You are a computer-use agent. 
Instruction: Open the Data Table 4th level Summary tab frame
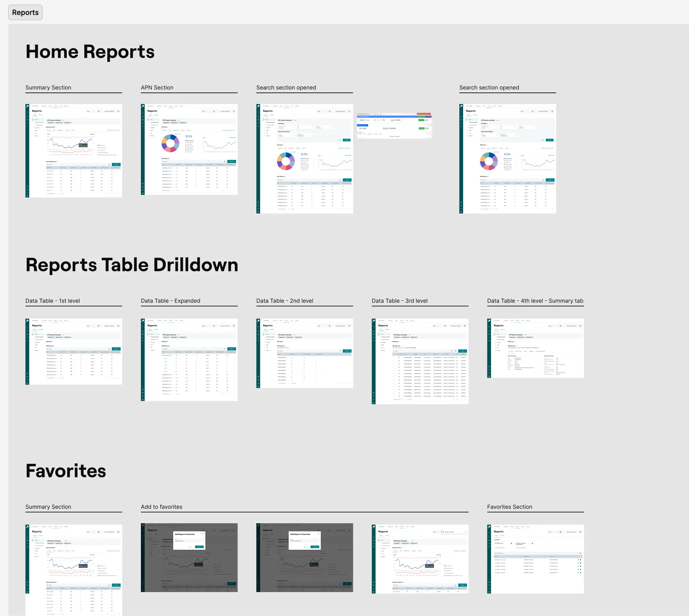click(x=535, y=348)
